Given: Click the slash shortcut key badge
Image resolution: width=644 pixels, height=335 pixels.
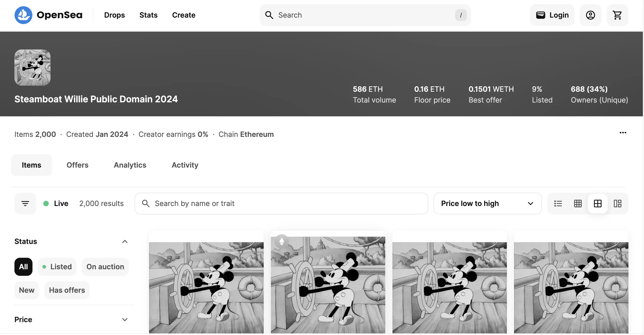Looking at the screenshot, I should [x=461, y=15].
